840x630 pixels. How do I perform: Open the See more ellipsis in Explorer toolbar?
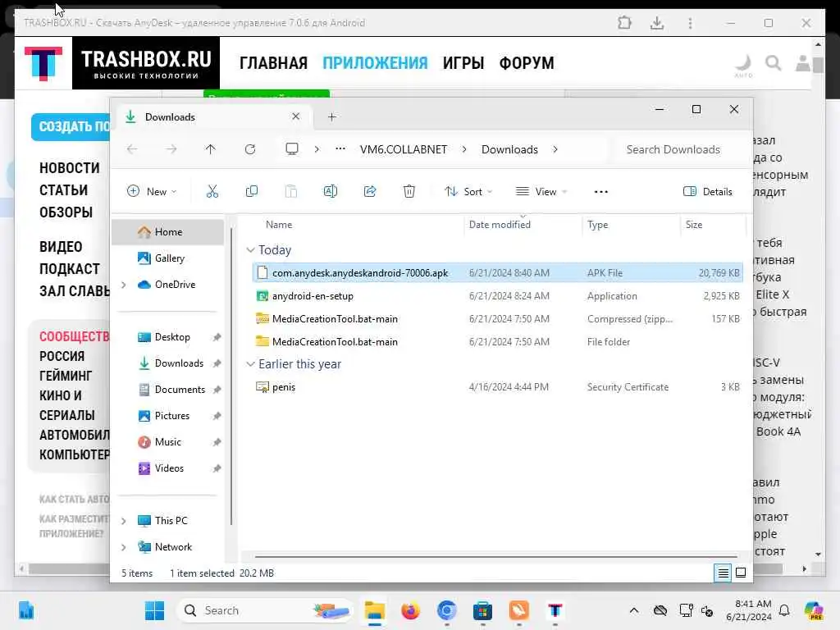click(x=601, y=192)
